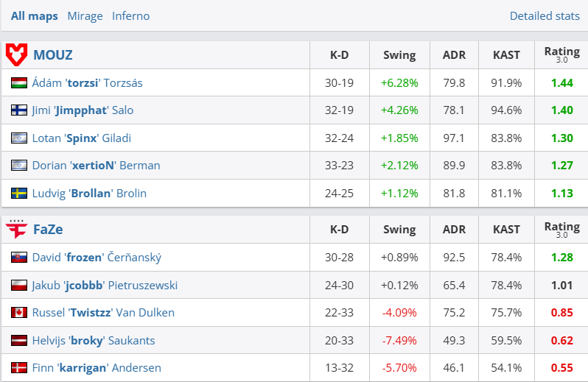Click the Canadian flag beside Twistzz
The width and height of the screenshot is (588, 382).
(19, 313)
